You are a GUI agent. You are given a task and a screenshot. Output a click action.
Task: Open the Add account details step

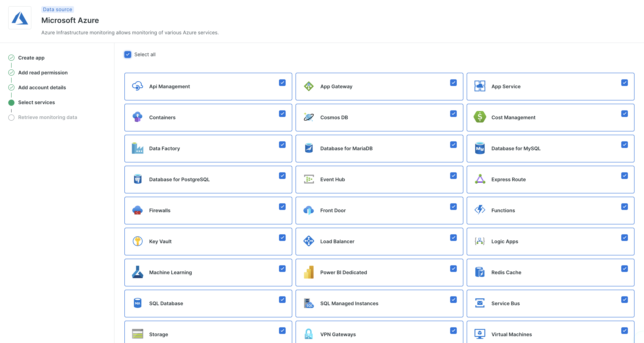(x=42, y=87)
